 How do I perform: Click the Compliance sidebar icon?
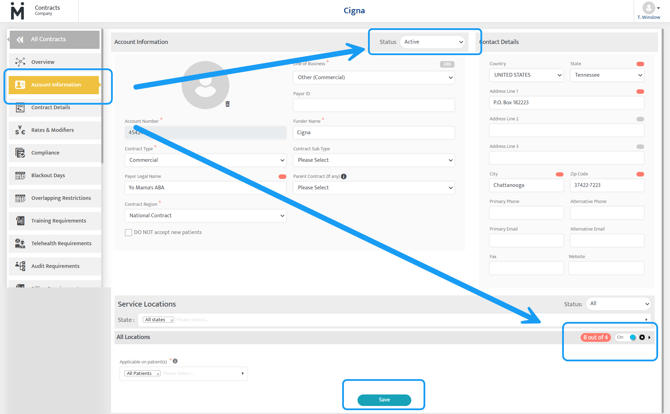coord(20,153)
